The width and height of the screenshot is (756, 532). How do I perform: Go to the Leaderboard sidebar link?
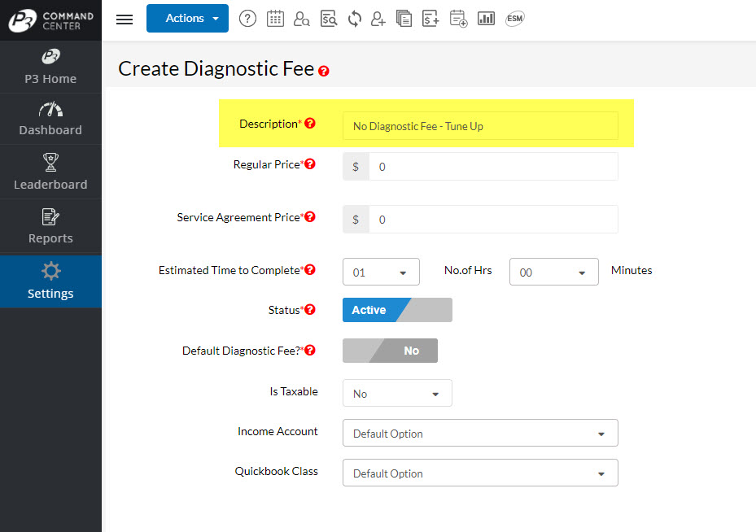50,172
